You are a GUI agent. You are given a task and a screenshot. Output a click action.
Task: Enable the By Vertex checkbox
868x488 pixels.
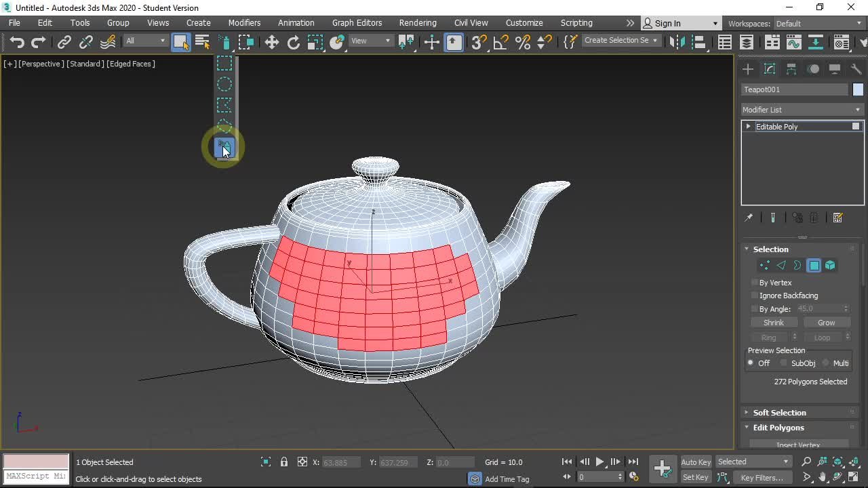coord(755,283)
